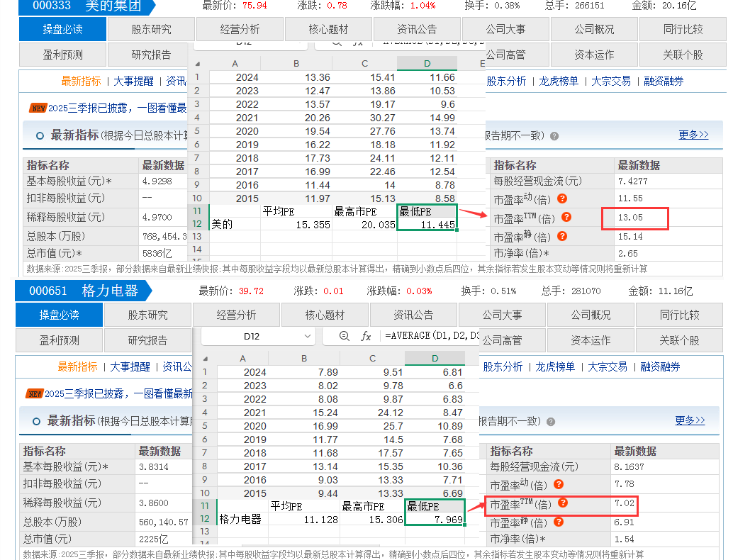Switch to 股东研究 tab on 格力电器 page
This screenshot has width=733, height=560.
coord(147,315)
